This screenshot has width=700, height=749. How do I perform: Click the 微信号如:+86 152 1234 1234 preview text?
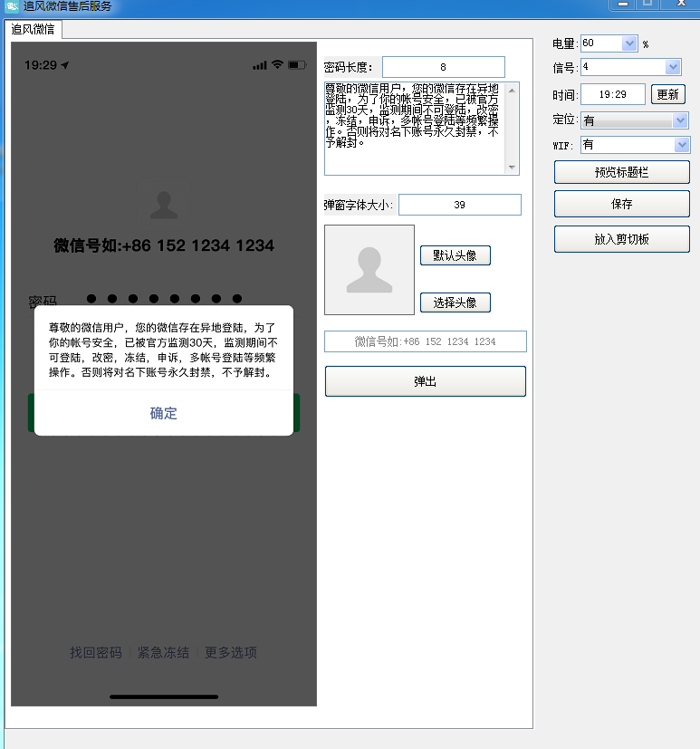tap(164, 245)
